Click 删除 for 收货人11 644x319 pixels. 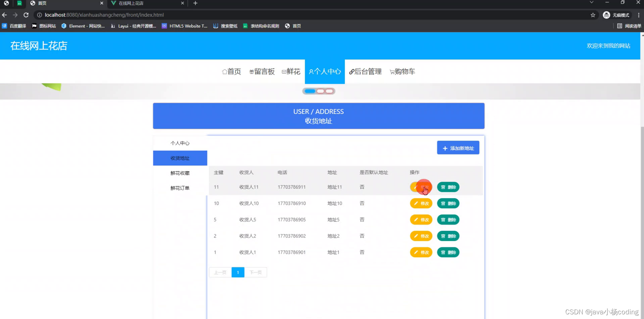click(x=448, y=187)
